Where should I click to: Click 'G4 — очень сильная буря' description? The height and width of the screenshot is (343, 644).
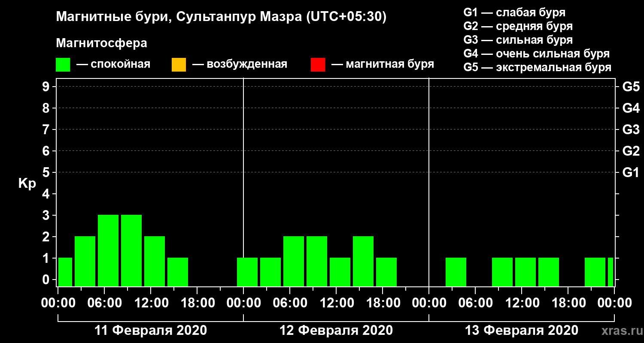[537, 54]
